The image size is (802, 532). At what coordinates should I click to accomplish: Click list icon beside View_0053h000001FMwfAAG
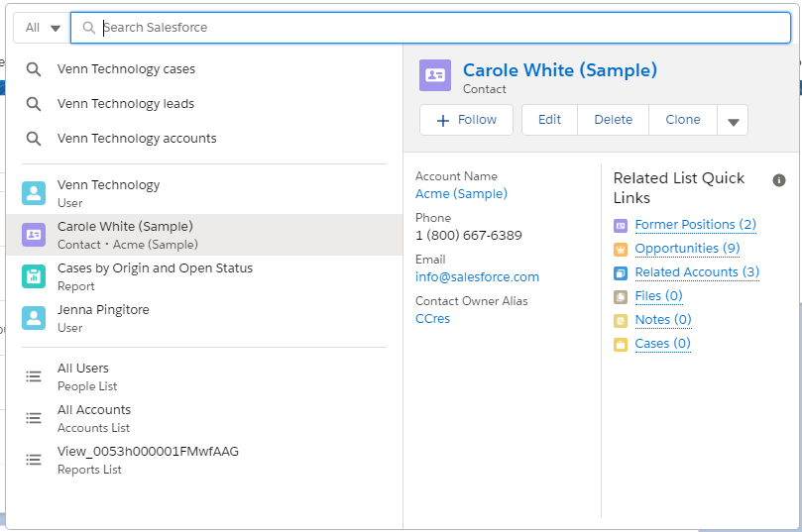(34, 460)
